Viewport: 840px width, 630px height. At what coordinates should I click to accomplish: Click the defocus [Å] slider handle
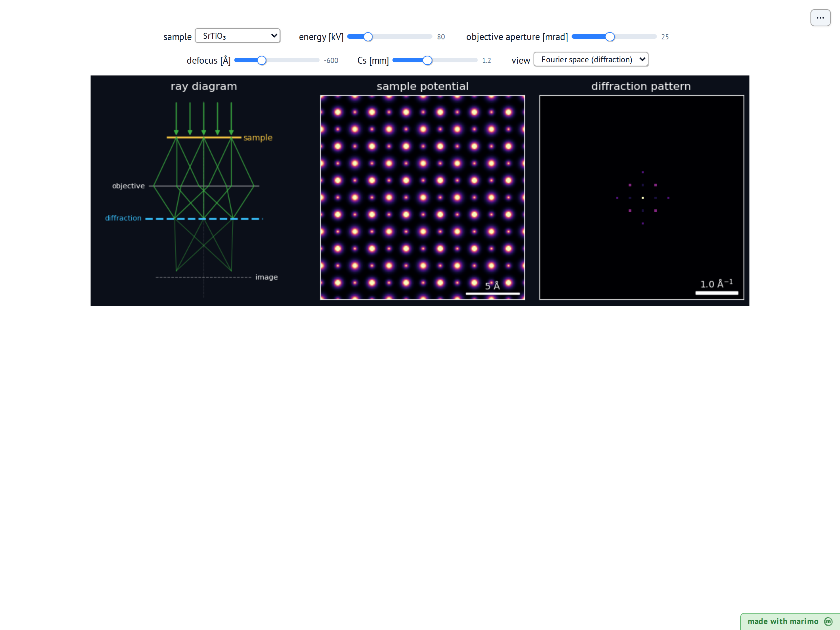(x=262, y=60)
